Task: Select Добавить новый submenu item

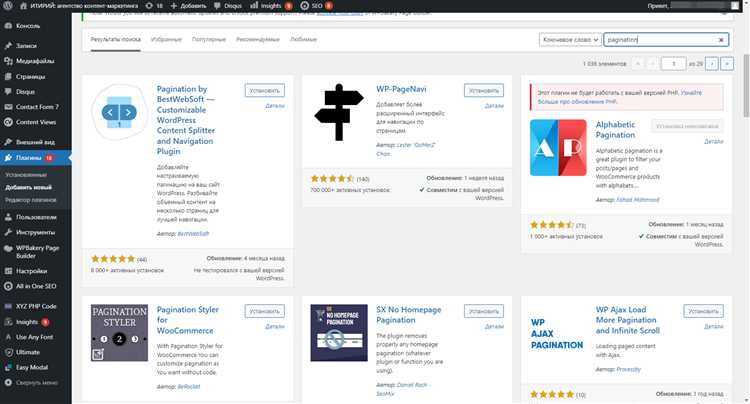Action: [x=28, y=187]
